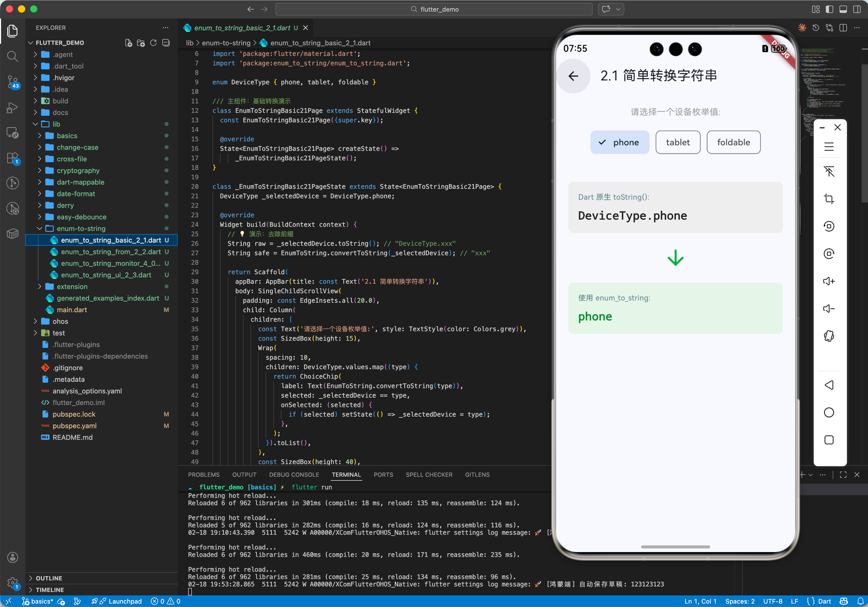Screen dimensions: 868x607
Task: Click enum-to-string breadcrumb segment
Action: click(x=226, y=43)
